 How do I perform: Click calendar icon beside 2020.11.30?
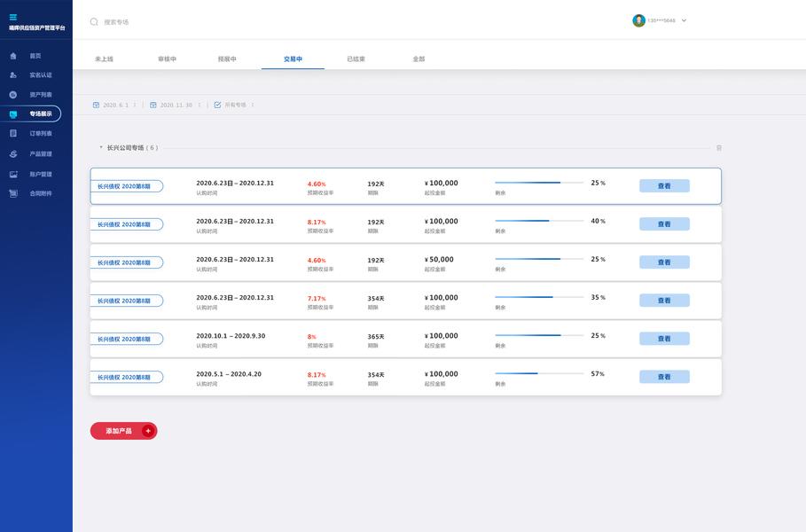153,105
